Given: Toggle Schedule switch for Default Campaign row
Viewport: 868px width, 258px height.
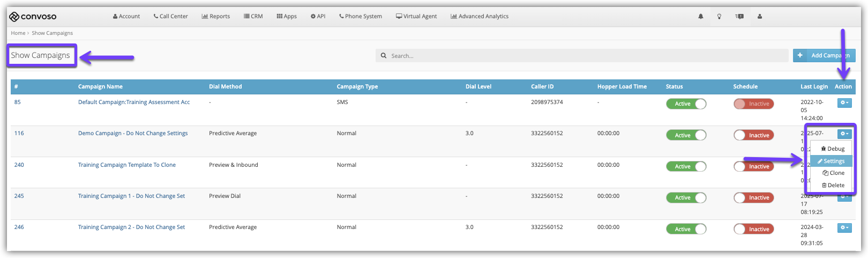Looking at the screenshot, I should click(753, 104).
